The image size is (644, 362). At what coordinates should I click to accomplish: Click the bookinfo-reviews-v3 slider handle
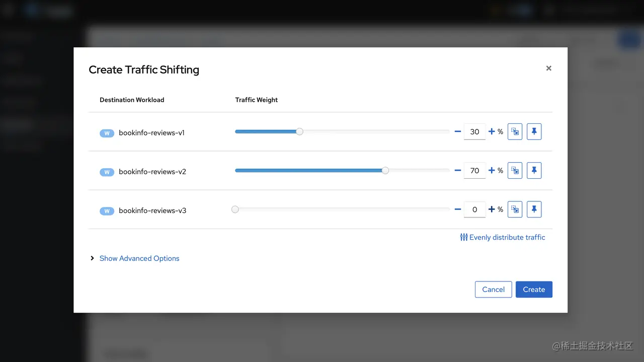coord(235,209)
